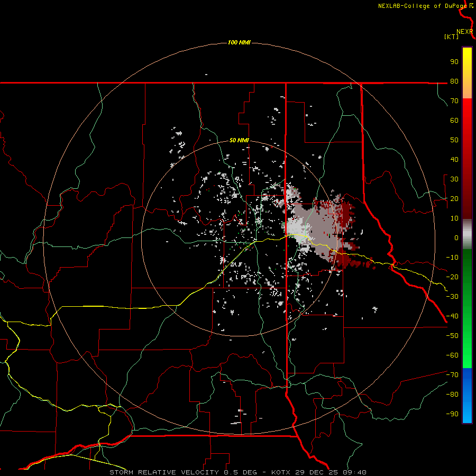Pick the yellow-orange segment of the color bar

tap(467, 73)
